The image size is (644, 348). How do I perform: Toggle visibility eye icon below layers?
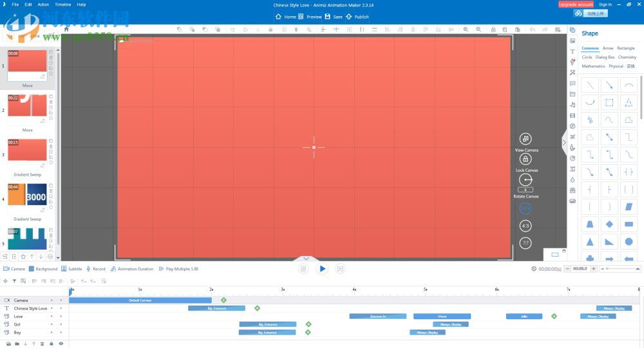click(61, 343)
